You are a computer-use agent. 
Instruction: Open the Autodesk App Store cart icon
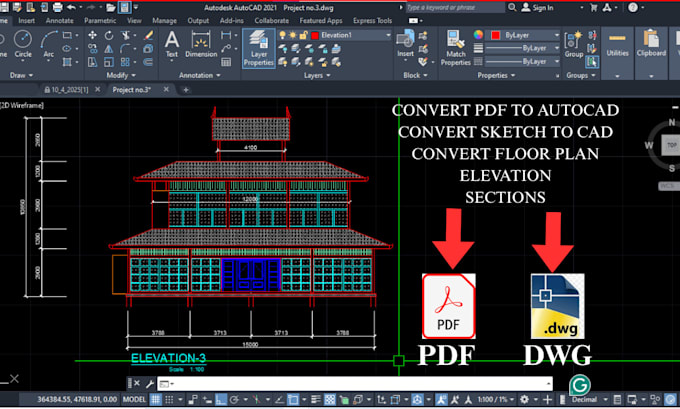[x=594, y=7]
